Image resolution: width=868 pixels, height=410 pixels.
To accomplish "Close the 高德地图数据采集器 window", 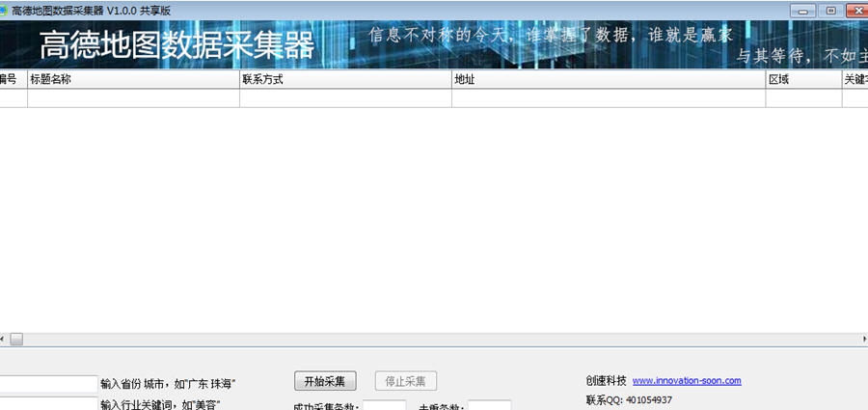I will click(857, 11).
